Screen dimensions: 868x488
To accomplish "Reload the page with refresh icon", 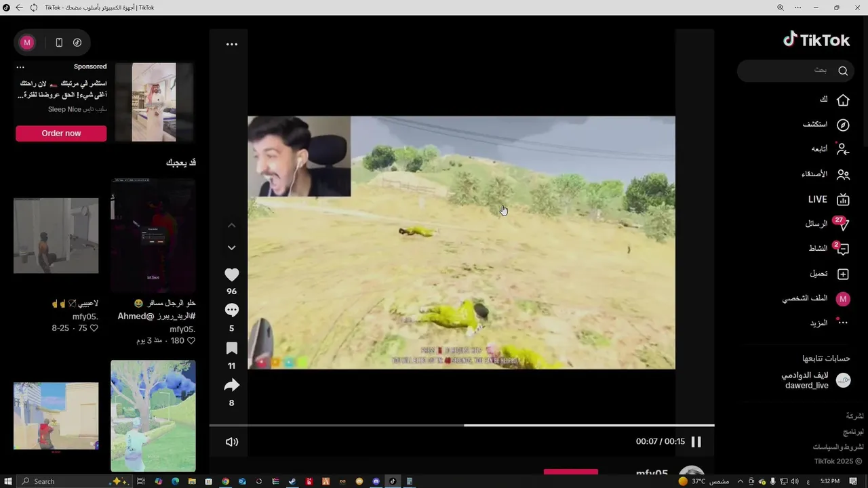I will point(34,7).
